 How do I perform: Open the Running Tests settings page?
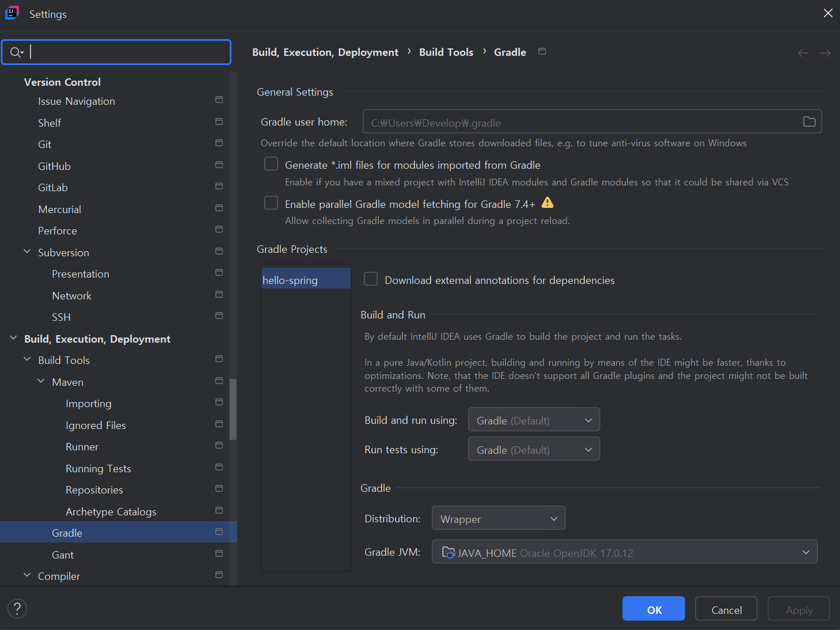98,468
